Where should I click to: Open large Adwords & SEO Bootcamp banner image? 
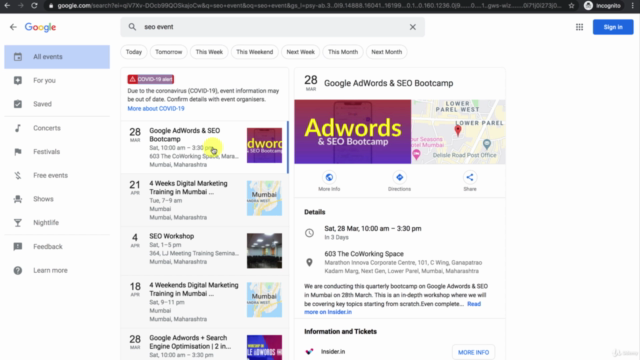tap(353, 132)
